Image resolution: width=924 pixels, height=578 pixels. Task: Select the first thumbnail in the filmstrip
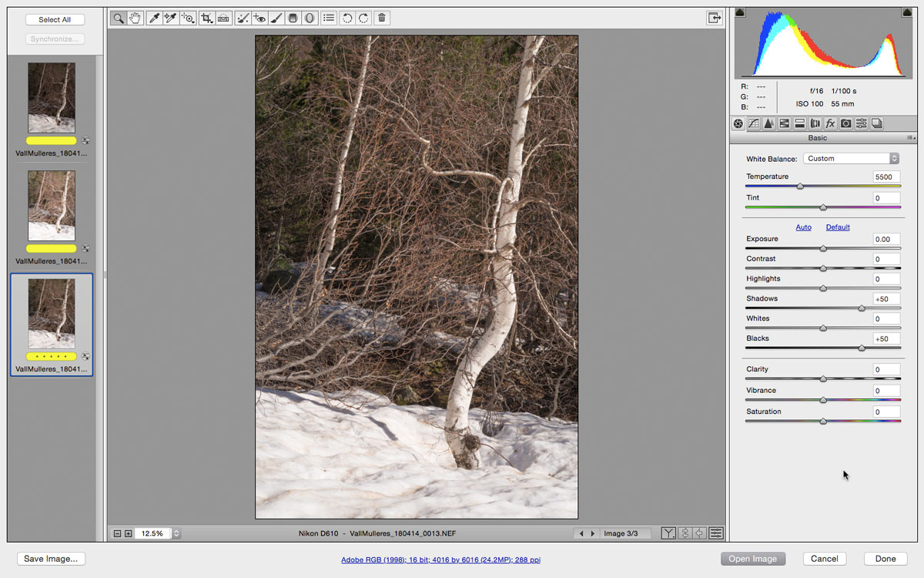(x=52, y=97)
